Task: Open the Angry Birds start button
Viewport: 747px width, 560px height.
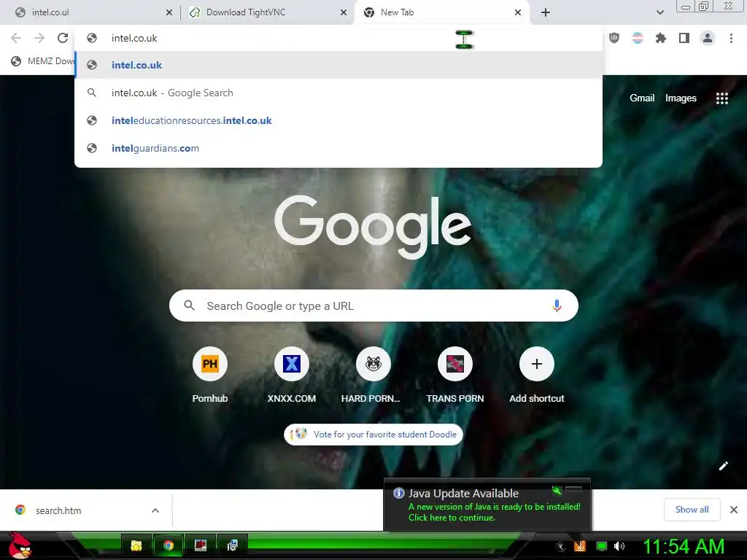Action: point(20,545)
